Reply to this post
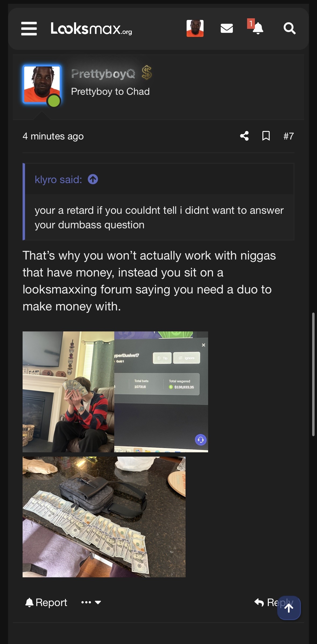Viewport: 317px width, 644px height. (274, 603)
